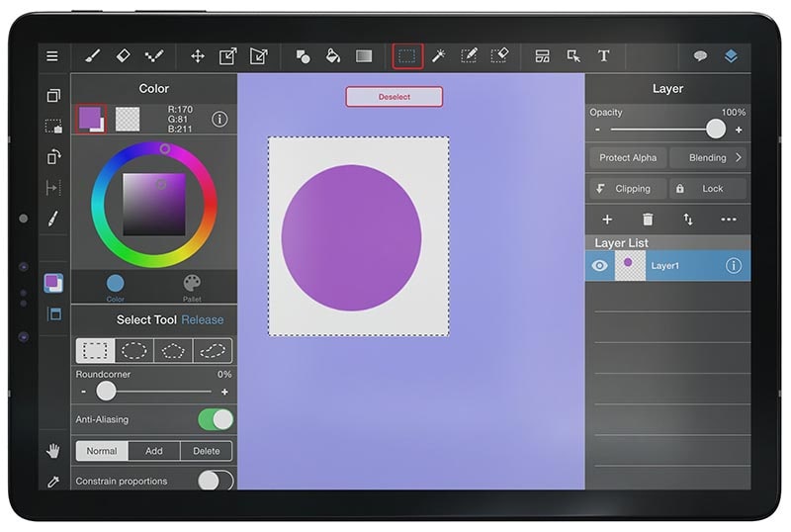Click the Deselect button

pyautogui.click(x=394, y=97)
